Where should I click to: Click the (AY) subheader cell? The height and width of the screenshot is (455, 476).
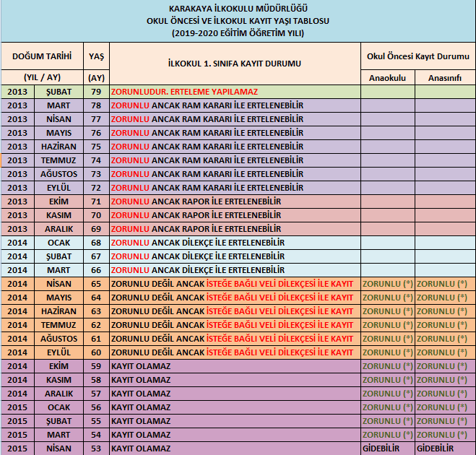pyautogui.click(x=96, y=78)
